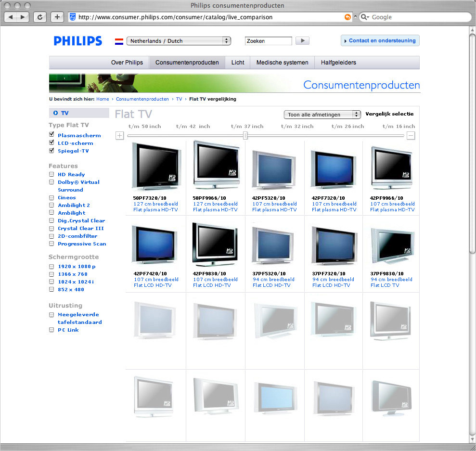Open the Netherlands / Dutch country dropdown
The width and height of the screenshot is (476, 451).
179,41
